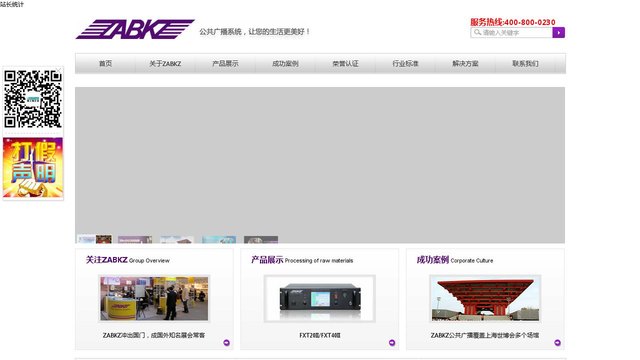Open the FXT20/FXT40 product link

click(x=320, y=335)
